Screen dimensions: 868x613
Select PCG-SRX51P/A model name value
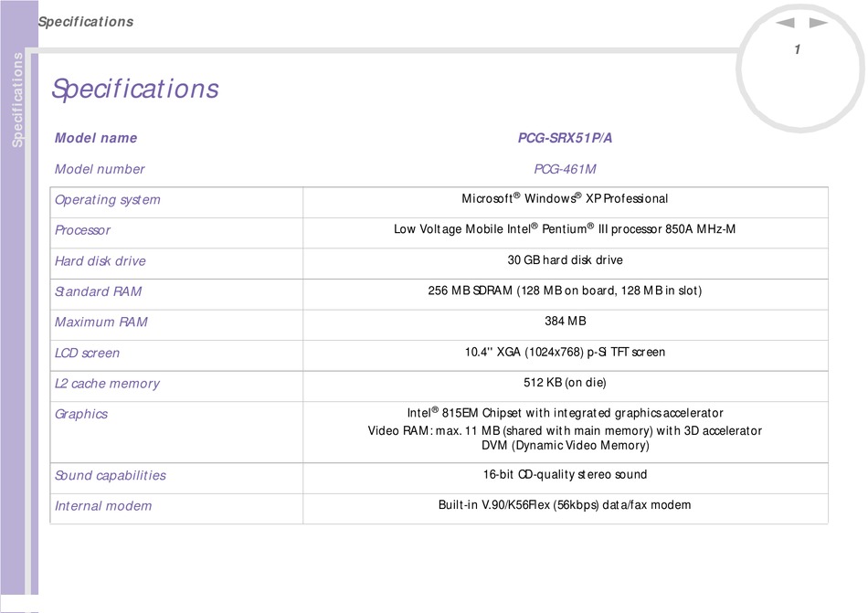pyautogui.click(x=565, y=138)
